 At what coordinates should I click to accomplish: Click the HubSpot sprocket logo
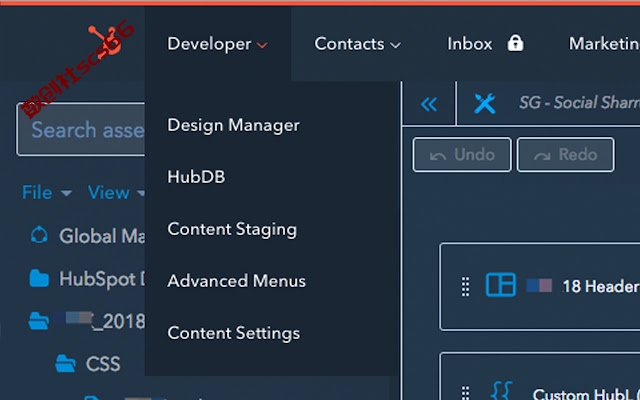point(106,43)
